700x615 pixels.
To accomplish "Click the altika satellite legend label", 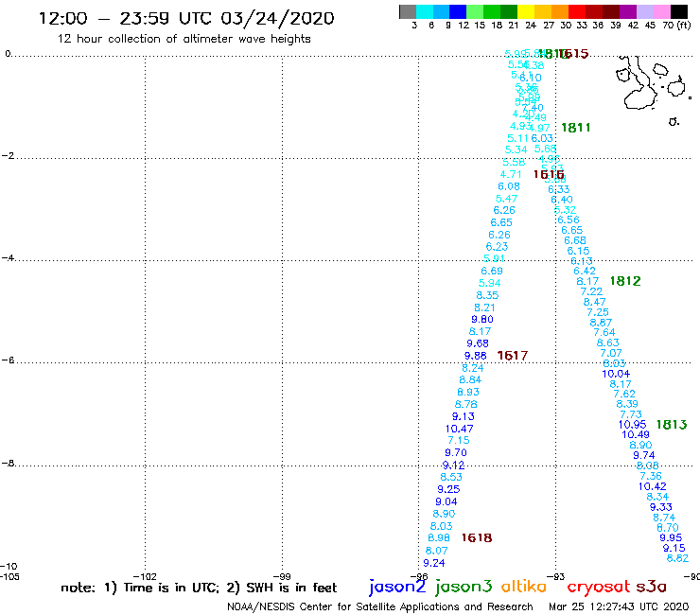I will coord(524,586).
